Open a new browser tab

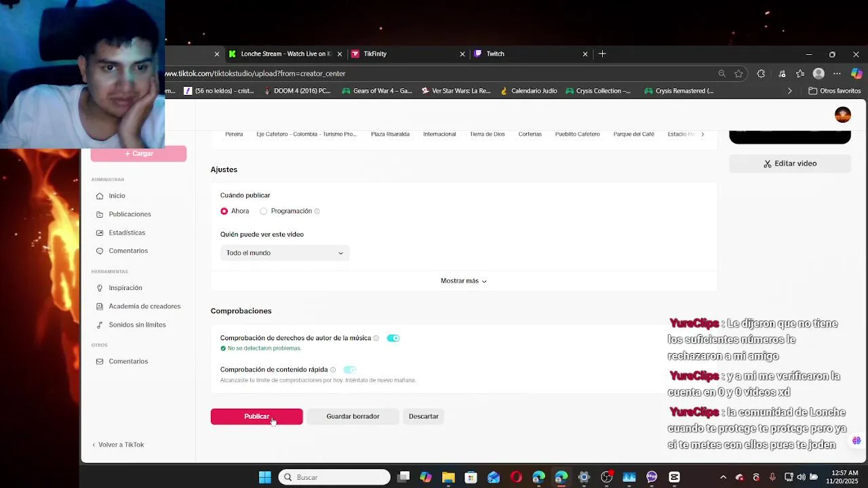(x=602, y=54)
